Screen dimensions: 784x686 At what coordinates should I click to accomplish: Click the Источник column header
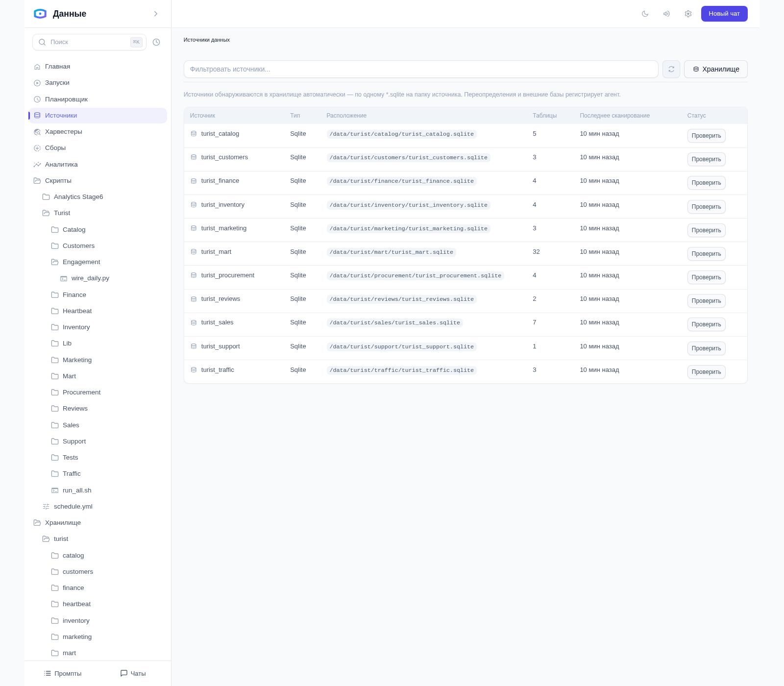click(x=202, y=116)
